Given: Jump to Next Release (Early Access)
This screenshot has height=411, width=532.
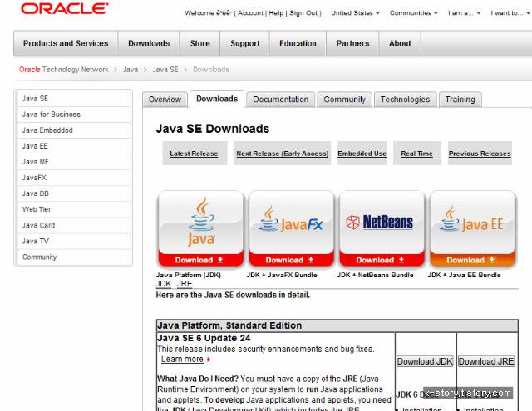Looking at the screenshot, I should pos(283,154).
